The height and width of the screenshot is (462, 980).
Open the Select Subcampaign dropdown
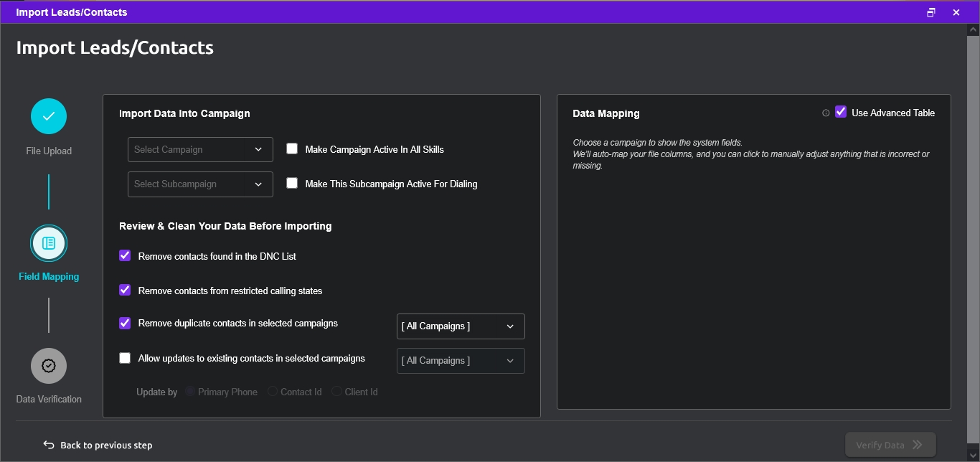pyautogui.click(x=200, y=184)
